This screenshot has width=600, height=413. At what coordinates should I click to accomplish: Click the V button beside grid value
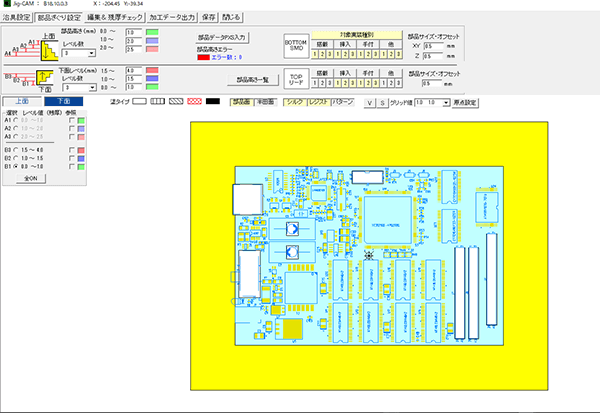(369, 102)
